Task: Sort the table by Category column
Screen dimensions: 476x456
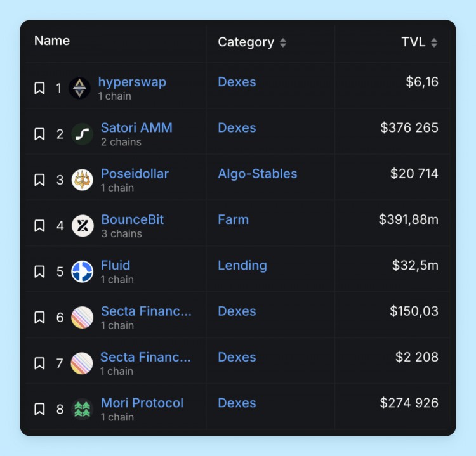Action: click(252, 42)
